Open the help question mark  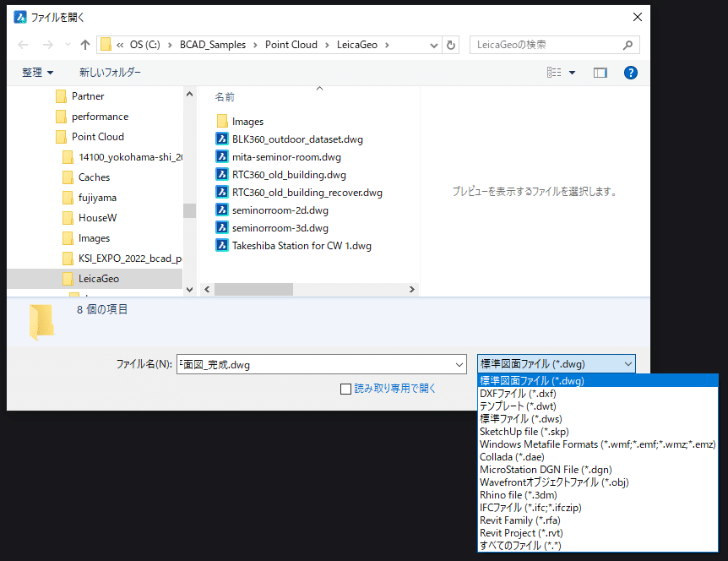click(631, 73)
